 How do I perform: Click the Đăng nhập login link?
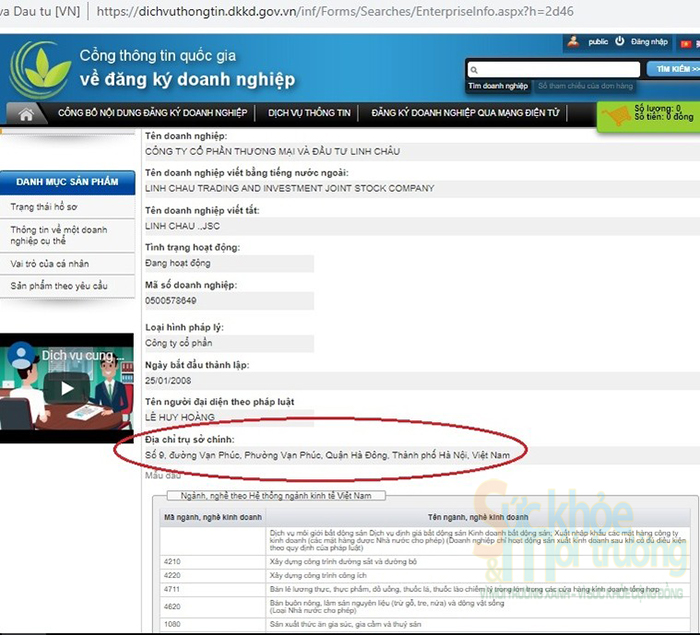point(649,42)
